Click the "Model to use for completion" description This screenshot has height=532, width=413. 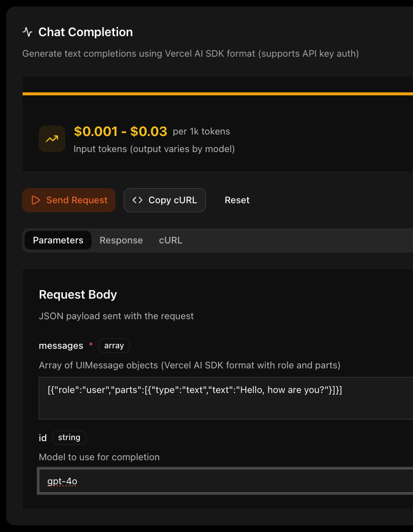coord(99,457)
